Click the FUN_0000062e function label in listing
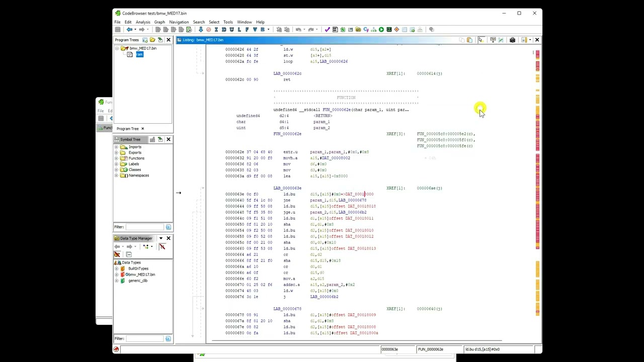The height and width of the screenshot is (362, 644). 287,134
